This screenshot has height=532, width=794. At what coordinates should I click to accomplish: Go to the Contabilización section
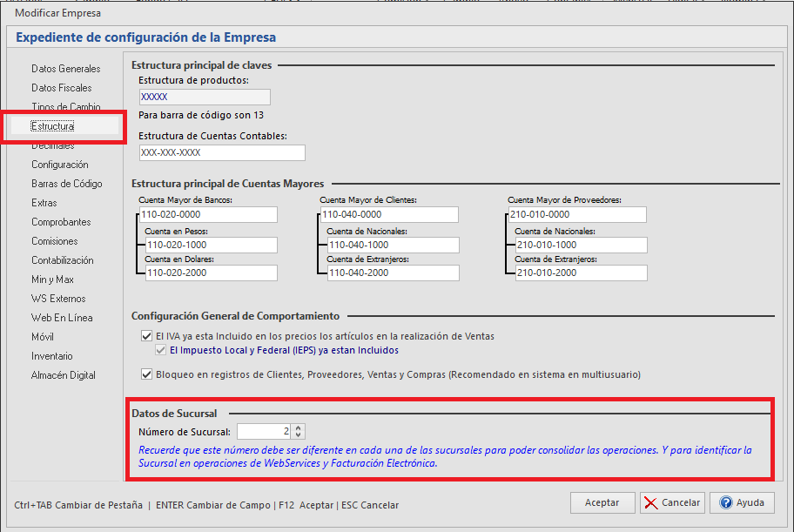[63, 260]
